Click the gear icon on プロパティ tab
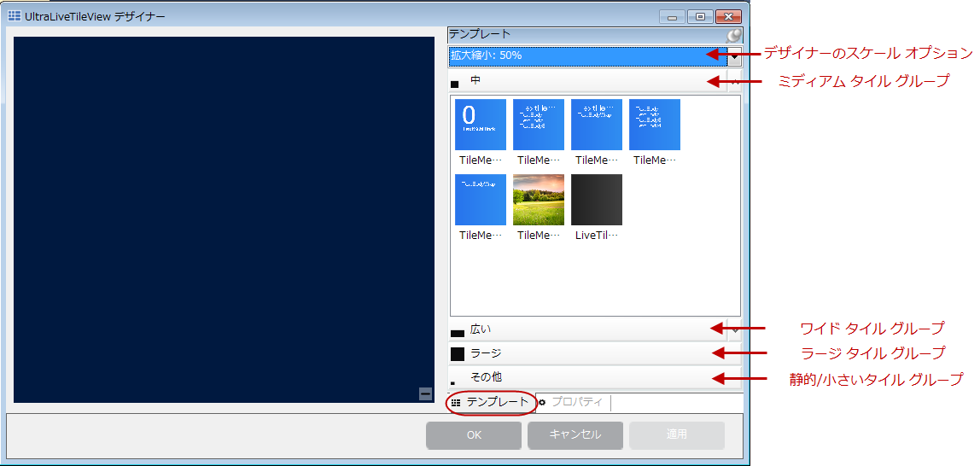The width and height of the screenshot is (980, 466). 542,403
